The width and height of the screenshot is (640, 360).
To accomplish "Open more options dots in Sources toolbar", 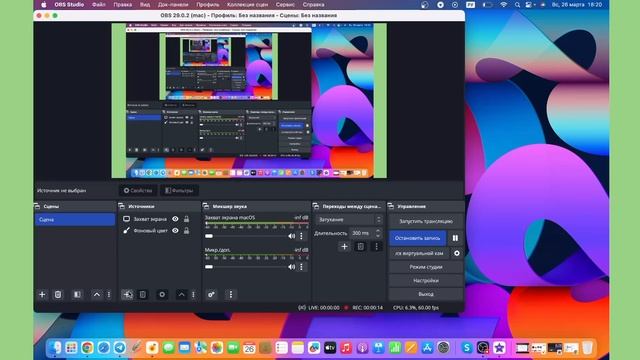I will tap(193, 294).
